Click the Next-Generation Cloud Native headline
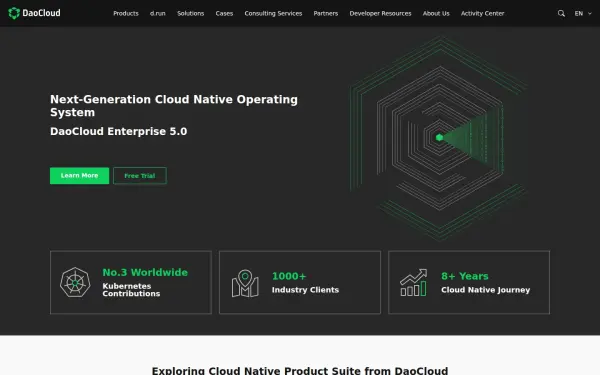Viewport: 600px width, 375px height. pos(174,106)
